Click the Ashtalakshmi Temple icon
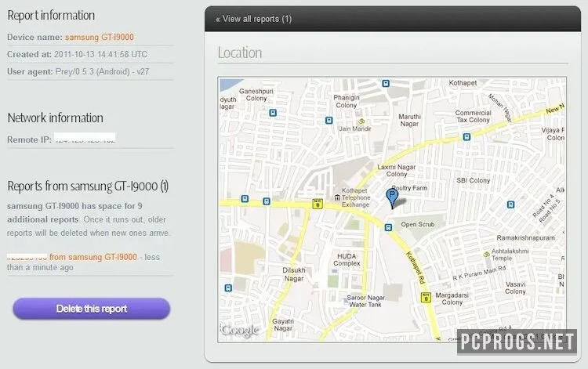The image size is (588, 369). pos(487,254)
